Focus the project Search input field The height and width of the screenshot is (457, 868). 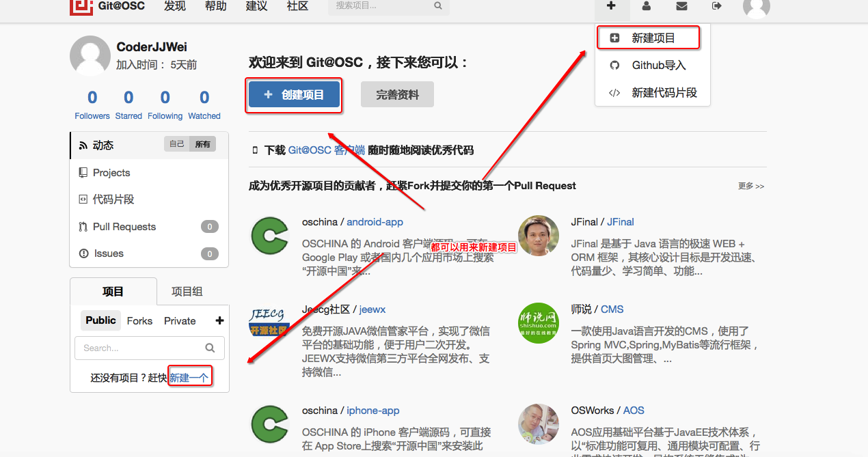[x=150, y=348]
